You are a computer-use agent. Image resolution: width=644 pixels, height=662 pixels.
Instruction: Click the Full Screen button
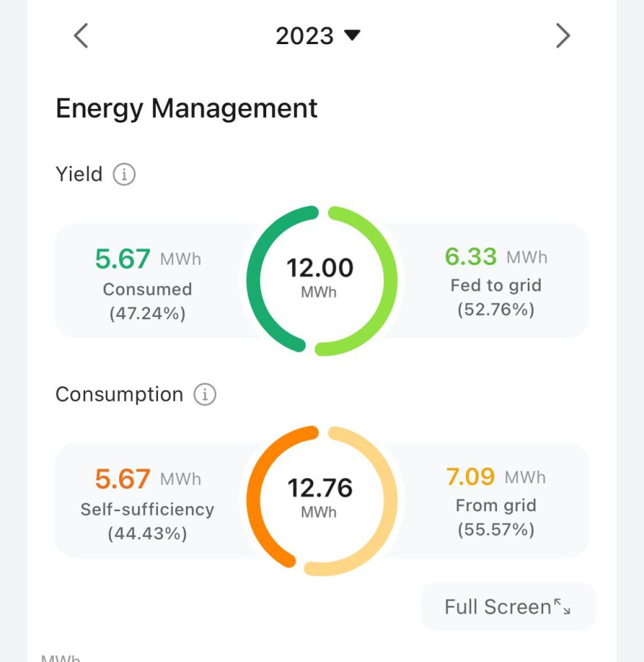[508, 607]
